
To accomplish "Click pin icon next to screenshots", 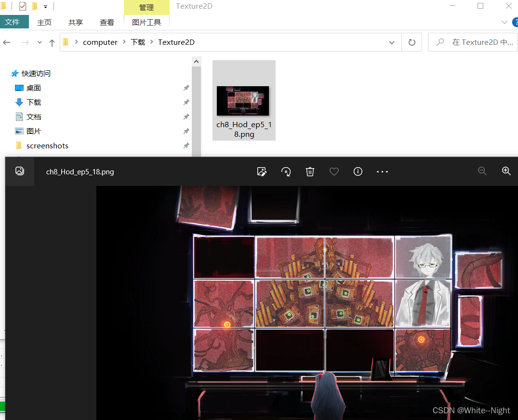I will [186, 145].
